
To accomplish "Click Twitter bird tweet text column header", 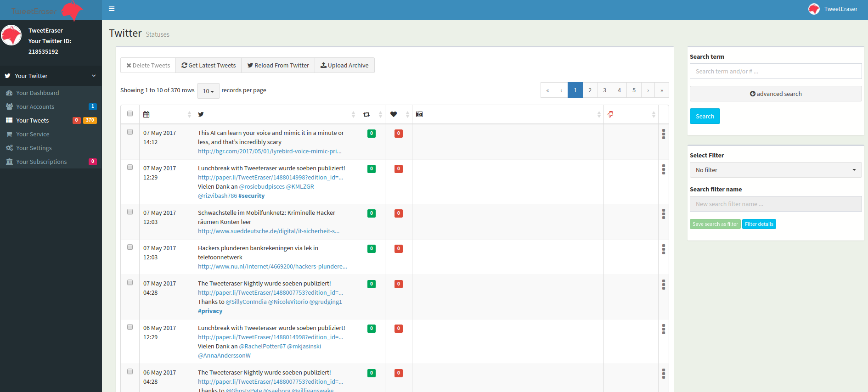I will click(x=201, y=114).
